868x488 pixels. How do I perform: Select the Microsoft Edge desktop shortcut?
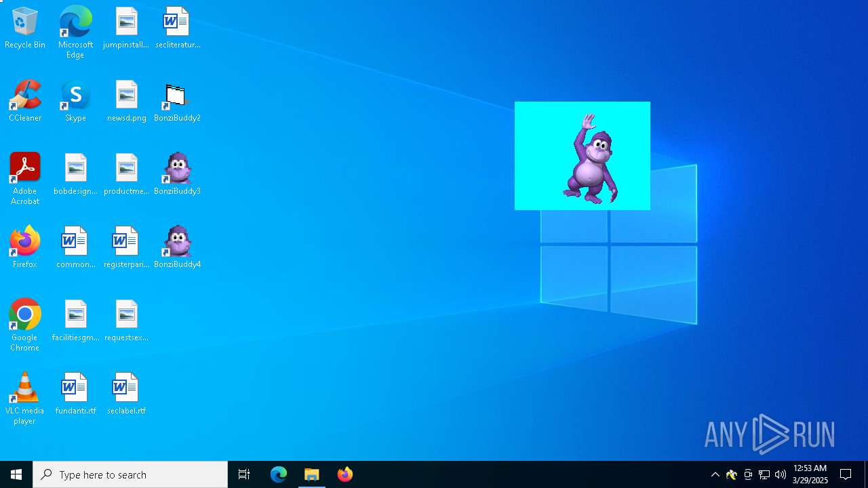[x=75, y=33]
